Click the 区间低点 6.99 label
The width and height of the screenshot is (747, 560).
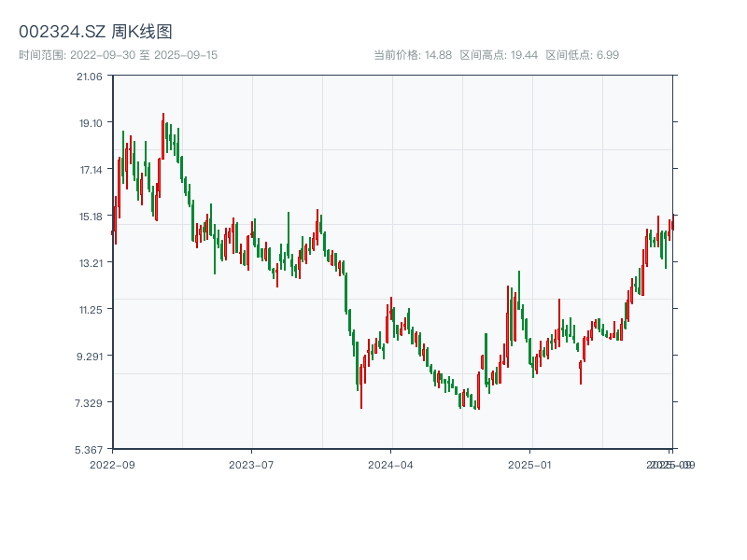coord(582,55)
